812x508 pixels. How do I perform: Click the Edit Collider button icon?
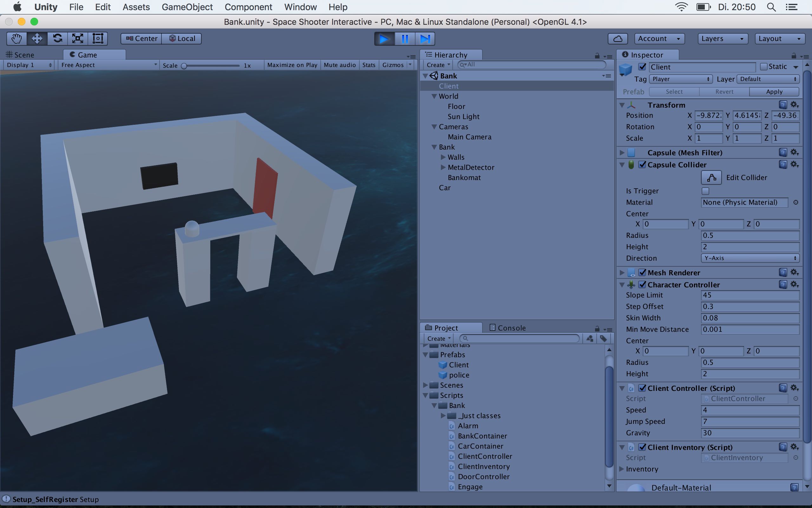point(711,177)
